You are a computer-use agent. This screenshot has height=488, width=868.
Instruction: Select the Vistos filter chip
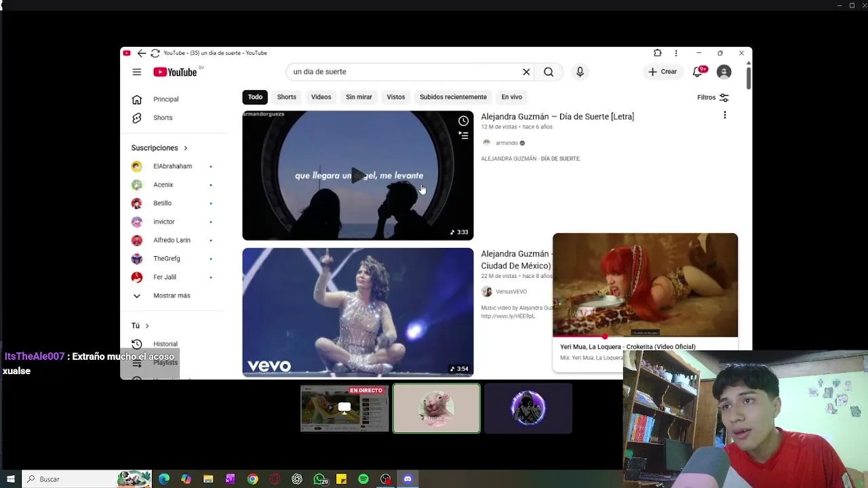tap(395, 97)
